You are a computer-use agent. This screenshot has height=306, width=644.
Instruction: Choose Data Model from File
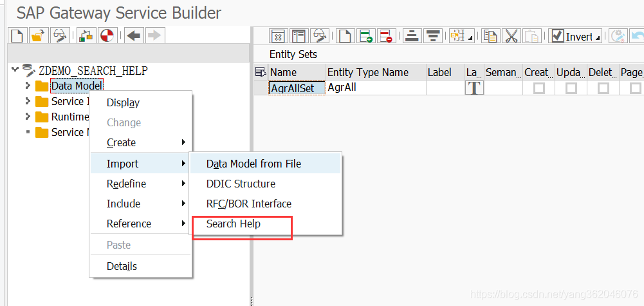point(265,164)
